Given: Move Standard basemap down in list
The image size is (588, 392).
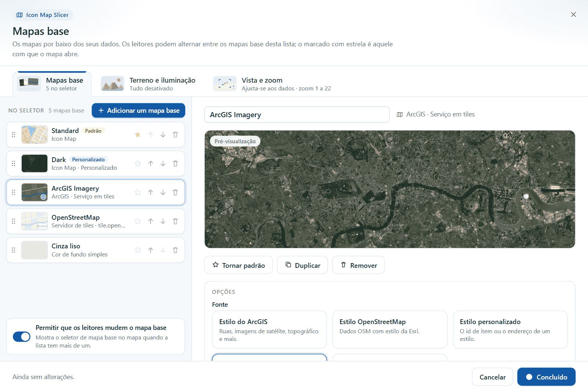Looking at the screenshot, I should [163, 135].
